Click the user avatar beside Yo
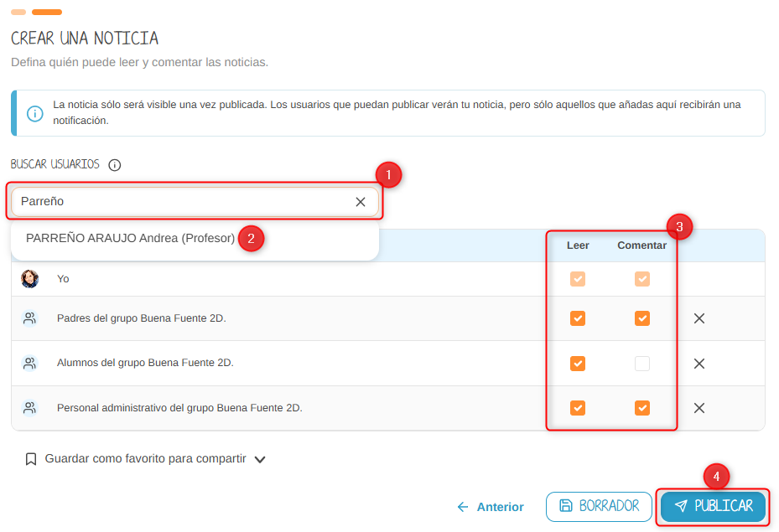 point(30,279)
